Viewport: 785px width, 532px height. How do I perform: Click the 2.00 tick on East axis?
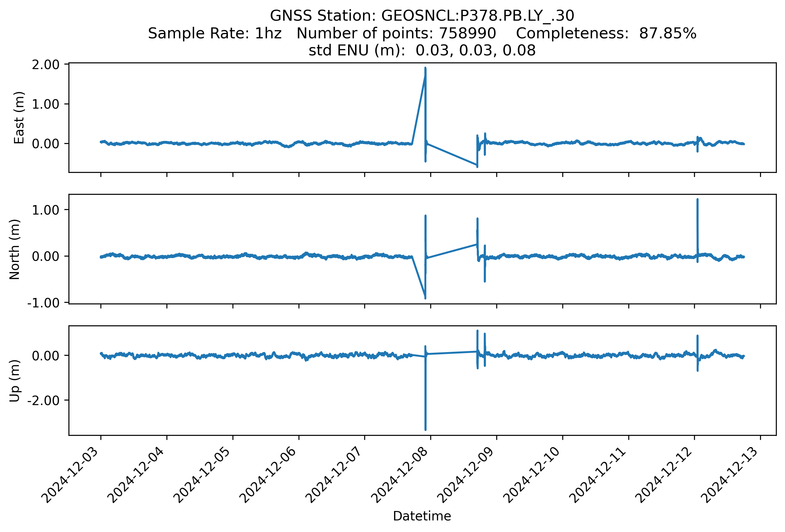46,65
